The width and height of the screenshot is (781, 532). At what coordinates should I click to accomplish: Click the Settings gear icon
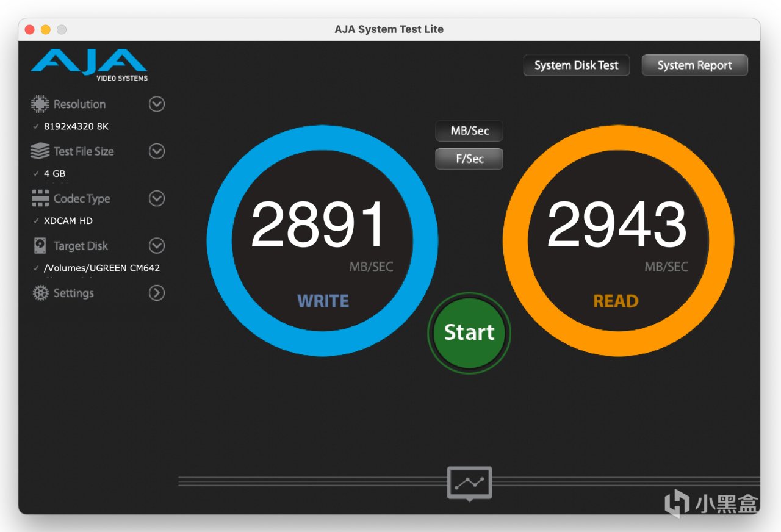point(40,293)
